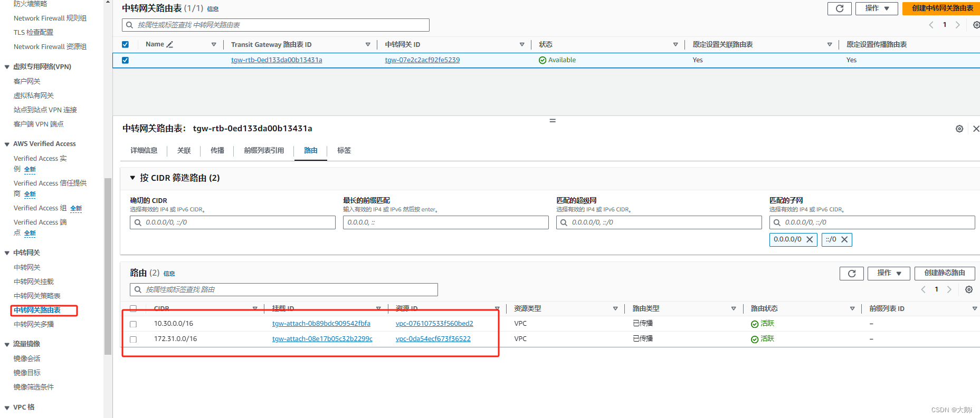Collapse the filter routes by CIDR section
Screen dimensions: 980x418
pos(132,178)
